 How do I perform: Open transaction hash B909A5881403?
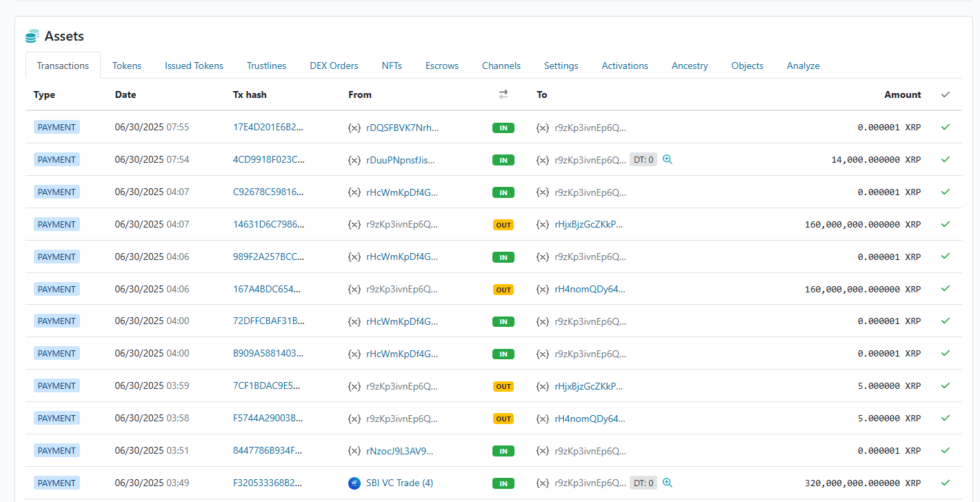coord(268,353)
